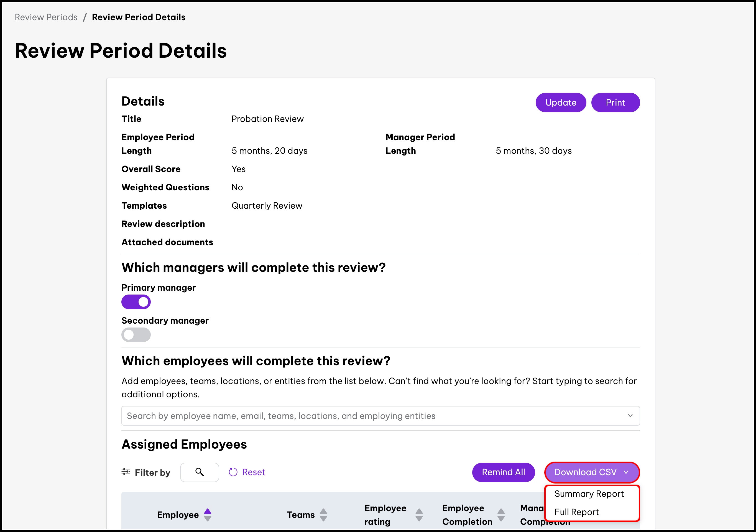This screenshot has height=532, width=756.
Task: Sort by Employee column arrows
Action: (208, 515)
